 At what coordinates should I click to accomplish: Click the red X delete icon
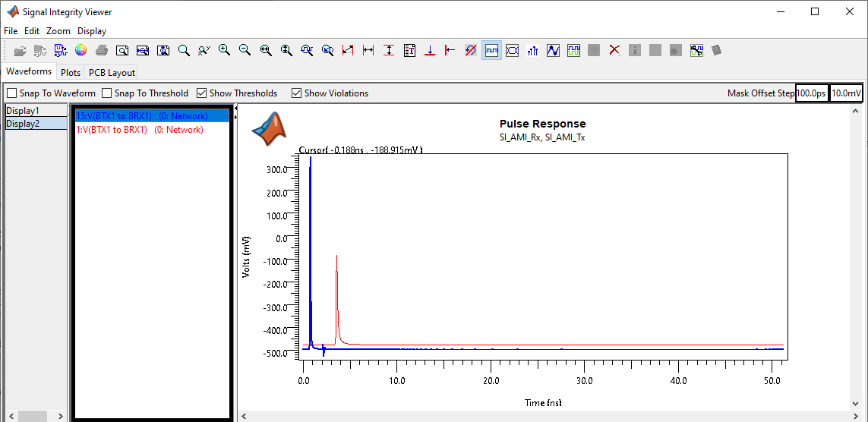[x=614, y=50]
